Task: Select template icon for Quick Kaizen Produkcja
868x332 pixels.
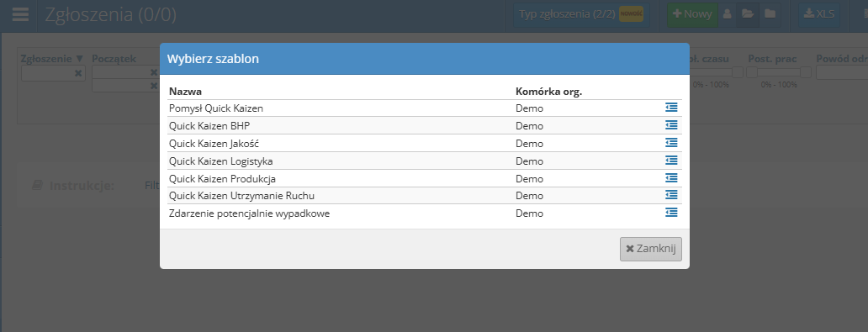Action: tap(671, 177)
